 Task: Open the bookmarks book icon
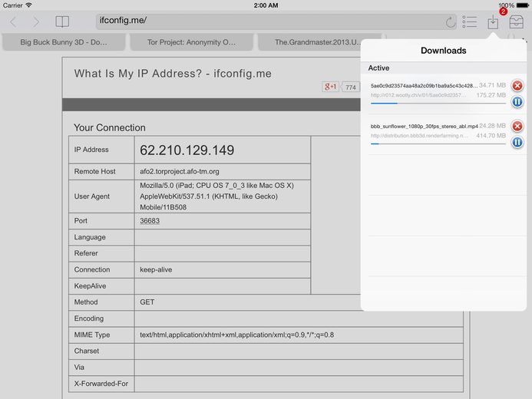[x=62, y=21]
